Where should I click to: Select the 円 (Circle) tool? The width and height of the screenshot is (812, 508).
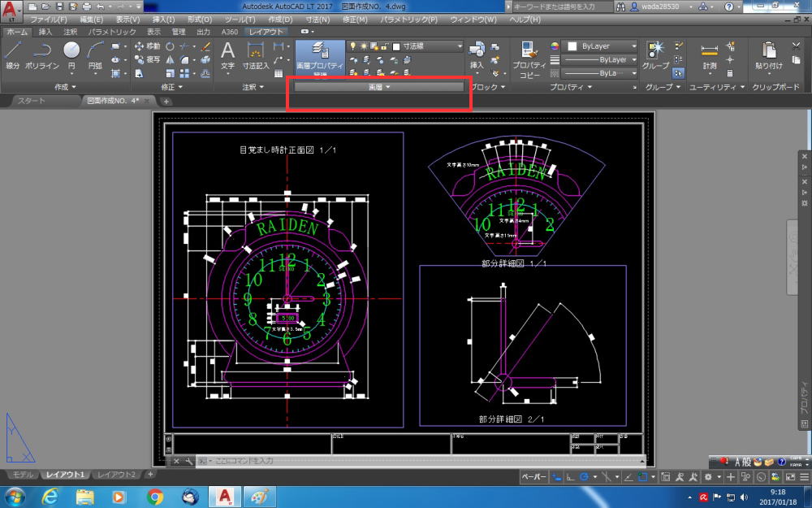(71, 55)
